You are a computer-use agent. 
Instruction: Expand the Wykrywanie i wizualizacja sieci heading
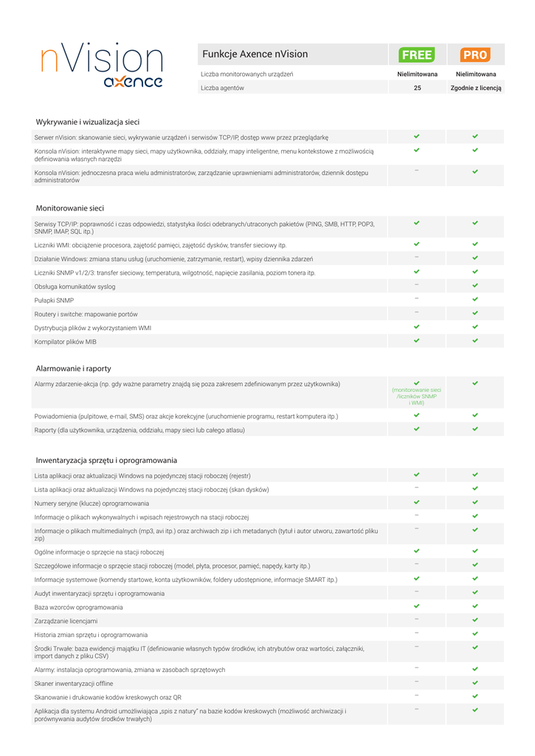point(88,122)
